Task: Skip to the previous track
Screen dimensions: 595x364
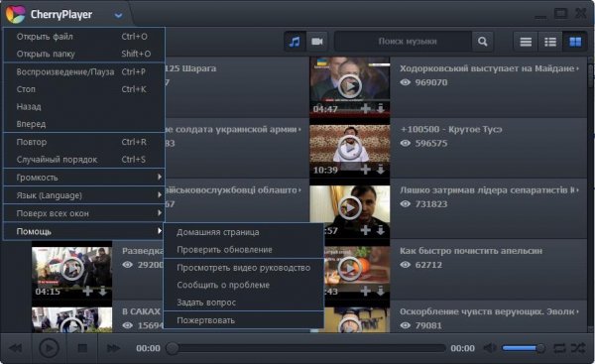Action: click(16, 348)
